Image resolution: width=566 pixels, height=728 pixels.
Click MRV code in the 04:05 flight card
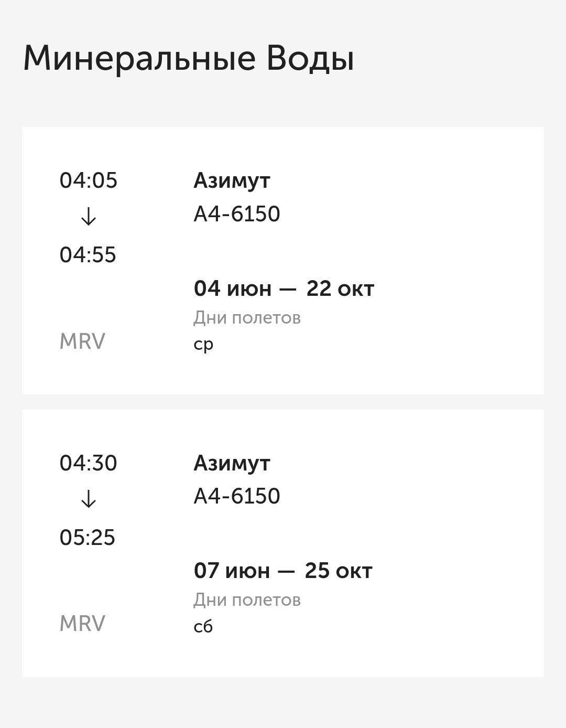click(82, 341)
